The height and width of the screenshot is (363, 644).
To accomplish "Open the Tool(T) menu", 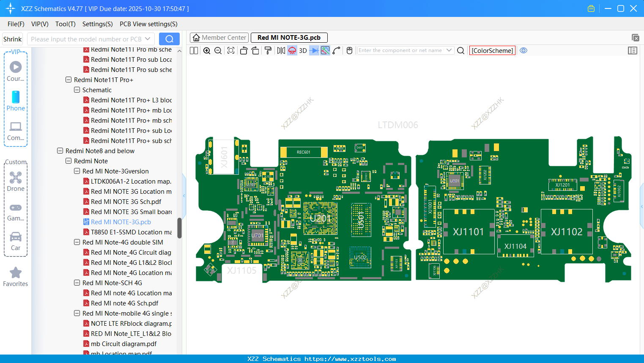I will (65, 24).
